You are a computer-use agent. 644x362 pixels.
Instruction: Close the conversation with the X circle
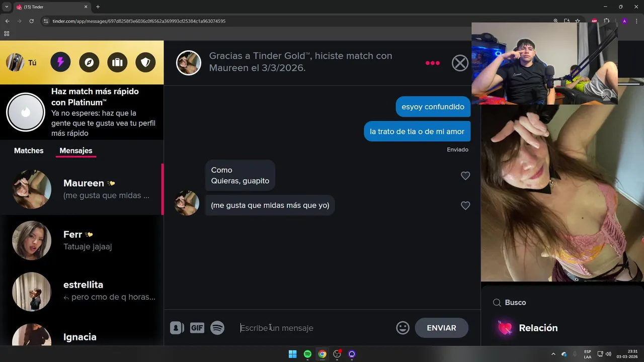[x=460, y=63]
